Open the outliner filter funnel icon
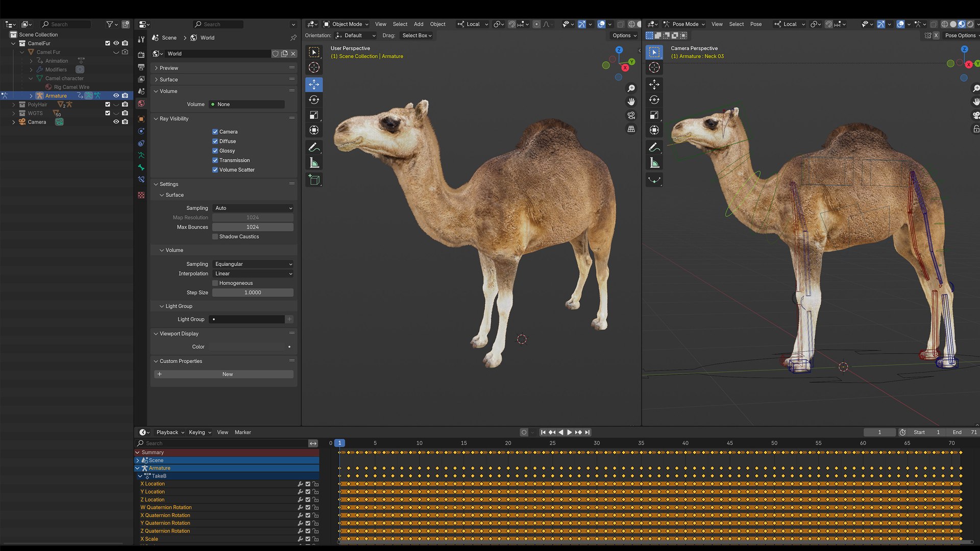Screen dimensions: 980x551 pos(109,24)
